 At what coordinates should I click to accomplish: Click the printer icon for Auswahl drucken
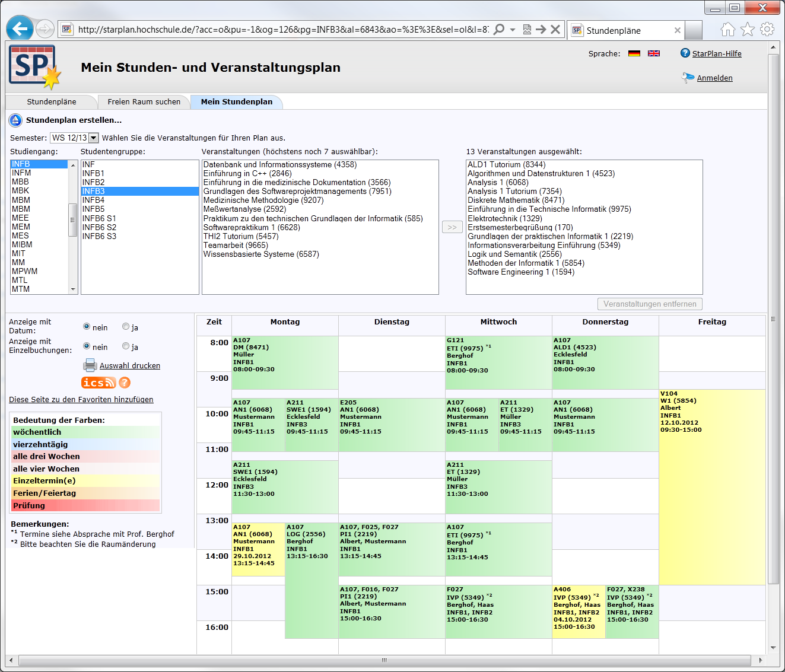pos(90,365)
